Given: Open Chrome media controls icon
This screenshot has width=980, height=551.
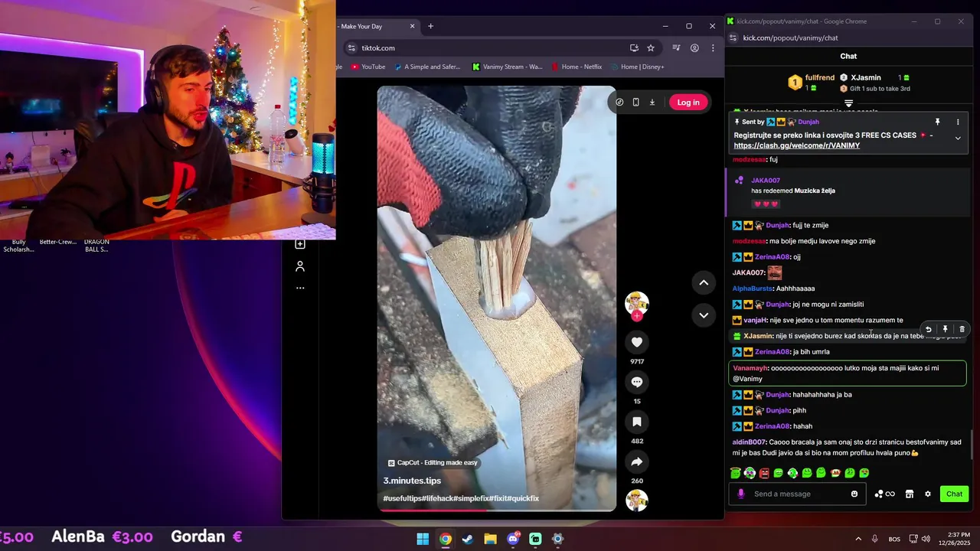Looking at the screenshot, I should tap(676, 48).
